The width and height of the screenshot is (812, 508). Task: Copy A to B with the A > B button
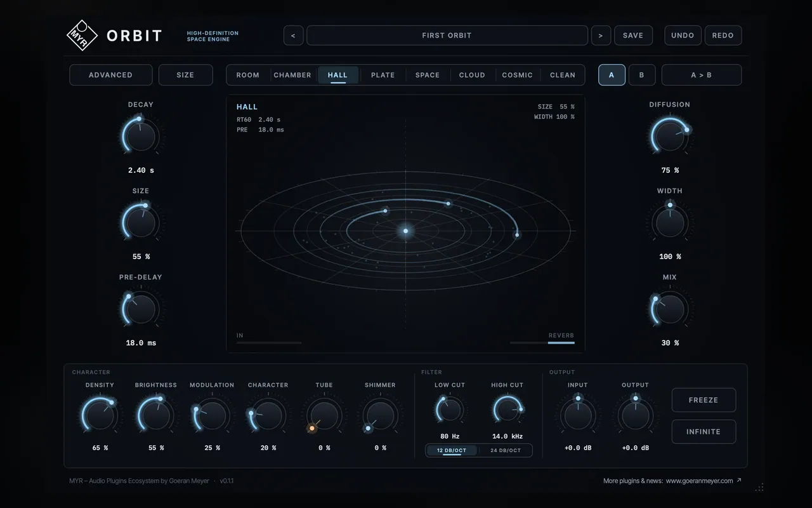(x=702, y=75)
